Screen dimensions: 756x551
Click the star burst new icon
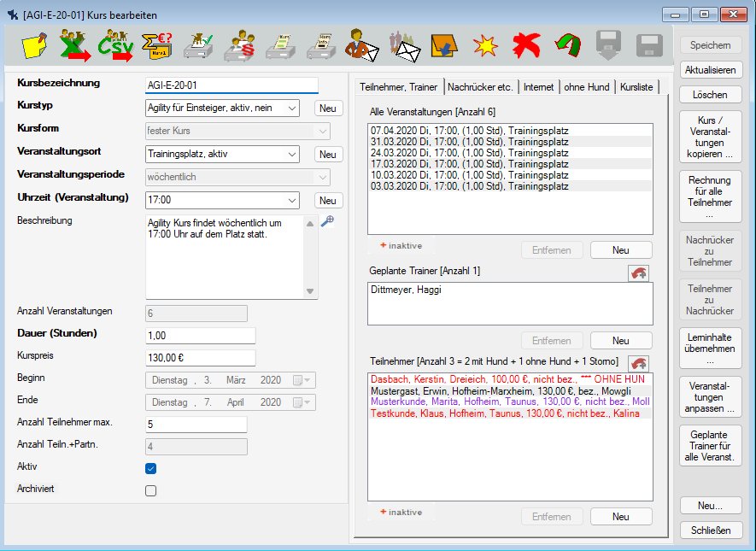click(485, 45)
